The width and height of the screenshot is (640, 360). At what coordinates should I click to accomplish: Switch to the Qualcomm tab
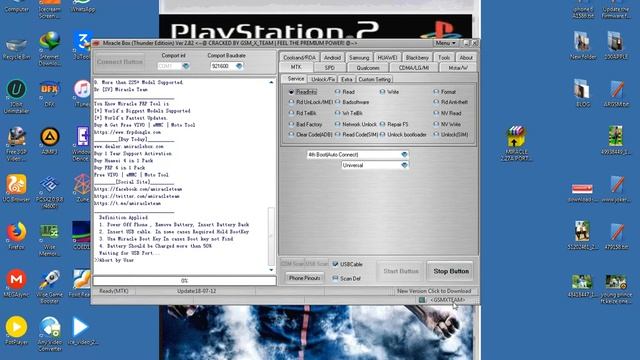(x=368, y=68)
